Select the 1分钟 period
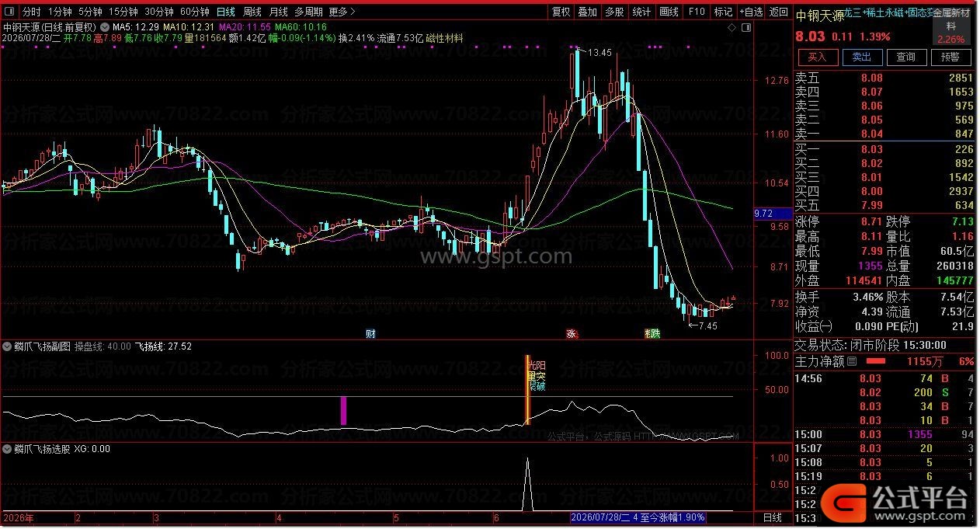 (x=60, y=12)
